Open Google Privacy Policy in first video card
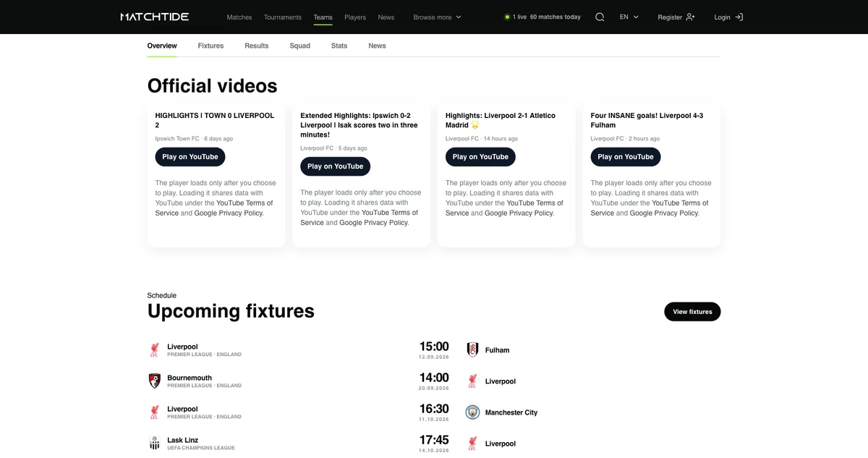 tap(229, 213)
